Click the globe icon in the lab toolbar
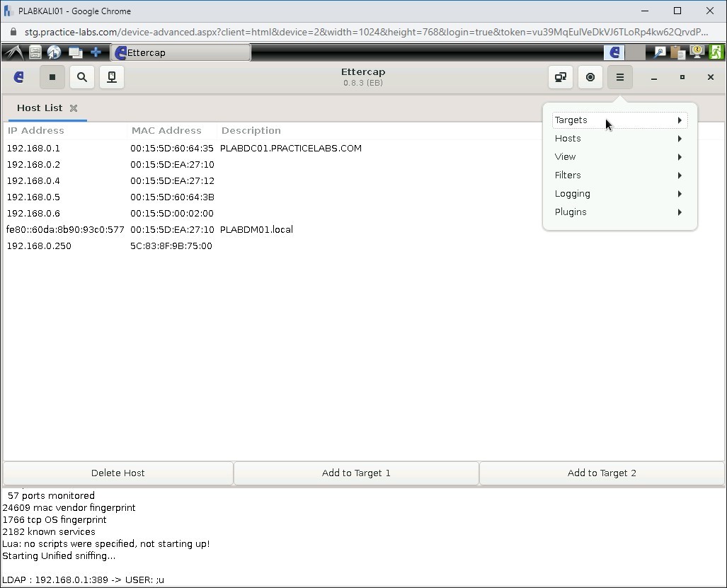727x588 pixels. click(x=54, y=52)
